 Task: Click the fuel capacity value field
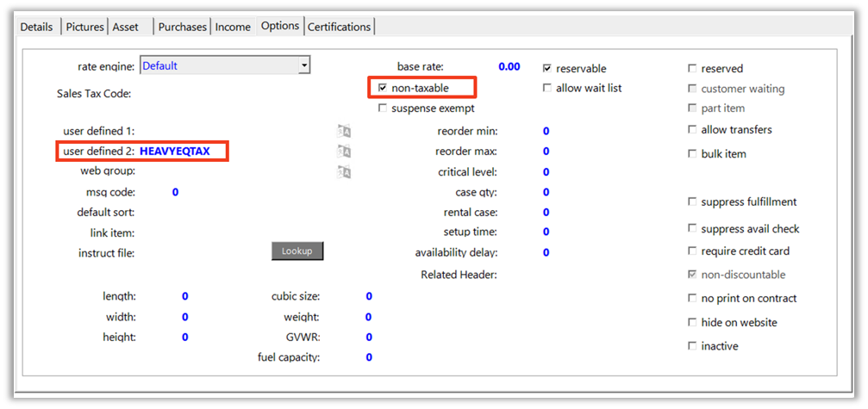pos(369,357)
